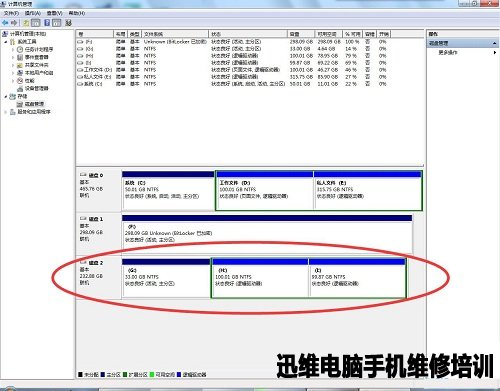Click the Up one level toolbar icon

[26, 23]
